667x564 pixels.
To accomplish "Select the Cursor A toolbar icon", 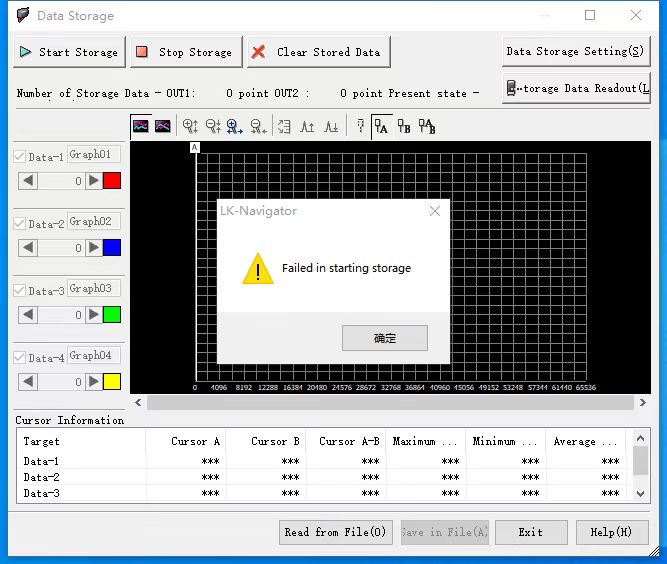I will (381, 126).
